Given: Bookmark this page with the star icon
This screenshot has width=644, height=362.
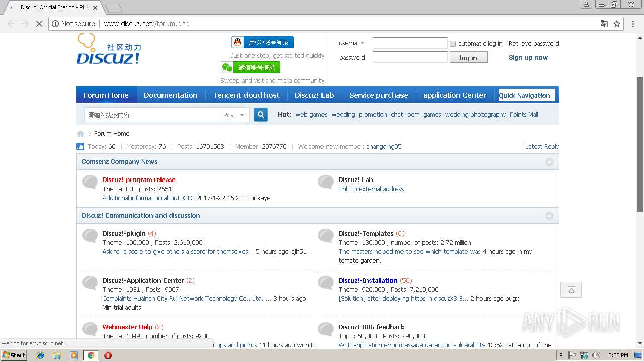Looking at the screenshot, I should pyautogui.click(x=617, y=24).
